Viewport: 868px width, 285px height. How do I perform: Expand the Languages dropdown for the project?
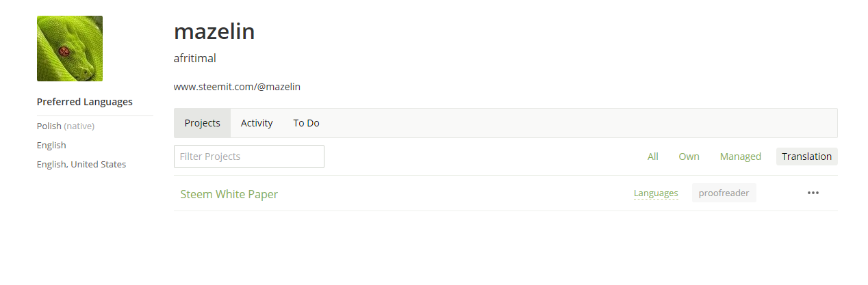655,193
